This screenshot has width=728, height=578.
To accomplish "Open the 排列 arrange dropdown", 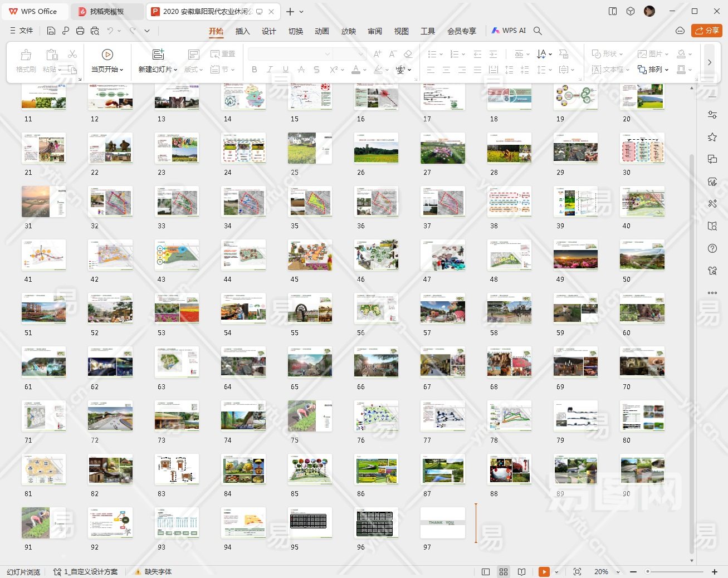I will point(653,70).
